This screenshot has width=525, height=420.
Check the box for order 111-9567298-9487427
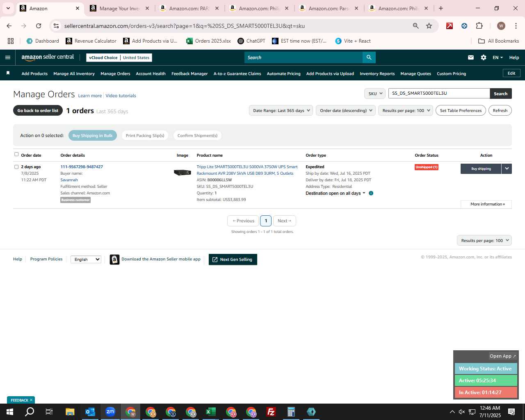tap(16, 167)
